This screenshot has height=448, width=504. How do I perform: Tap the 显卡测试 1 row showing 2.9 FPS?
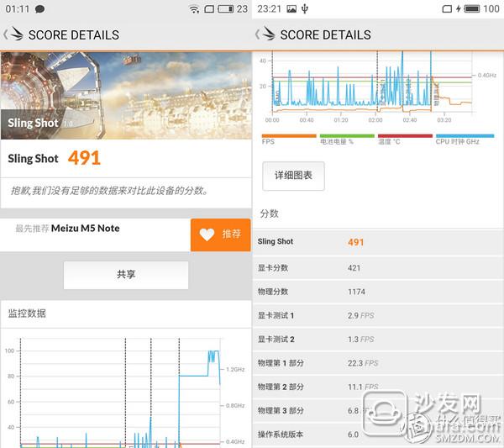tap(378, 315)
